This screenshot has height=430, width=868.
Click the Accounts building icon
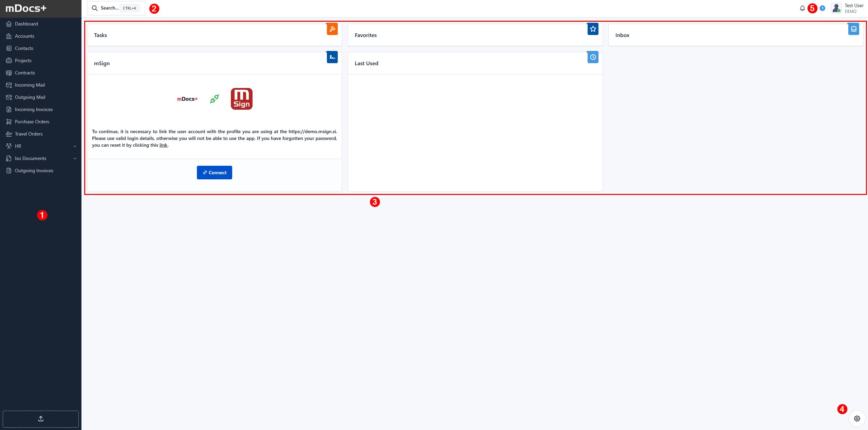9,36
